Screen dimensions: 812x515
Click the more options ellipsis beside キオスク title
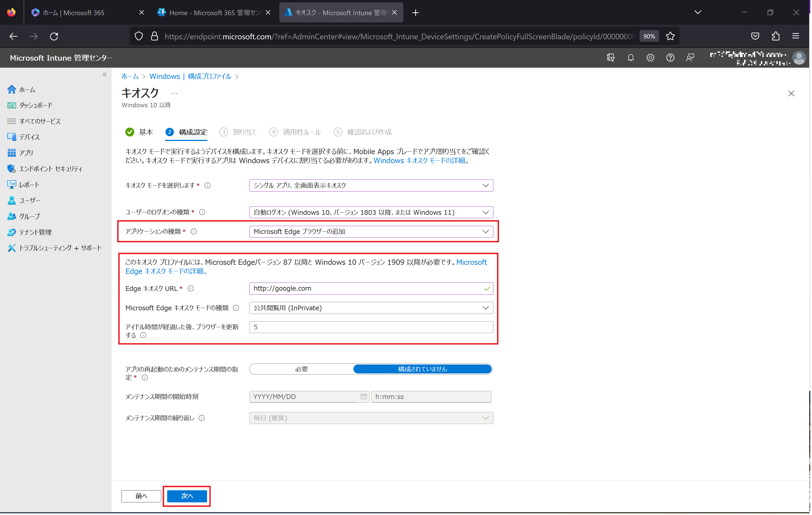pyautogui.click(x=174, y=94)
